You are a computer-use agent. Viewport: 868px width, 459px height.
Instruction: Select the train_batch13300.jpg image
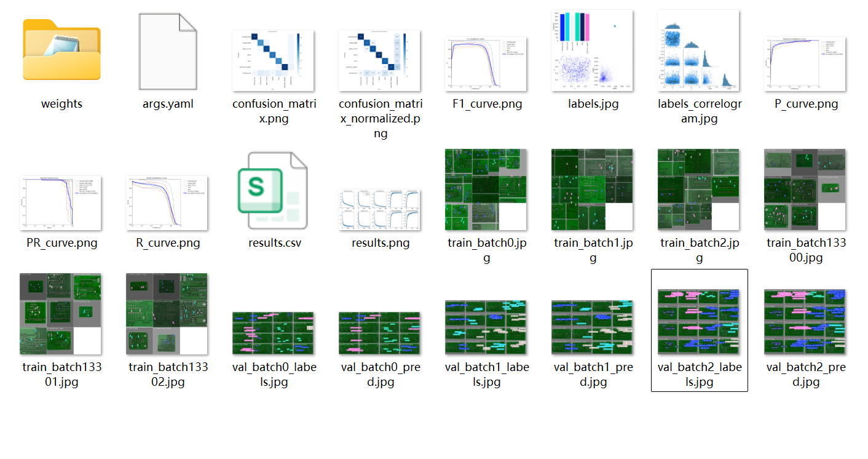tap(805, 190)
